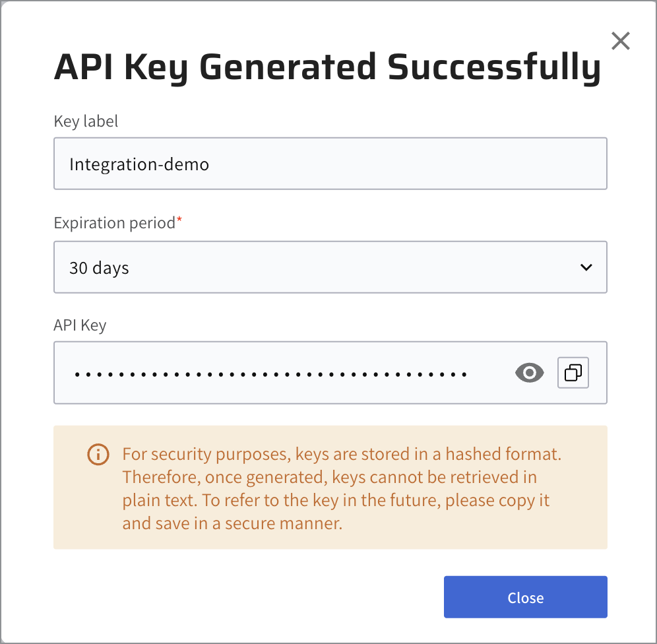Open the Expiration period dropdown
The image size is (657, 644).
click(x=330, y=267)
